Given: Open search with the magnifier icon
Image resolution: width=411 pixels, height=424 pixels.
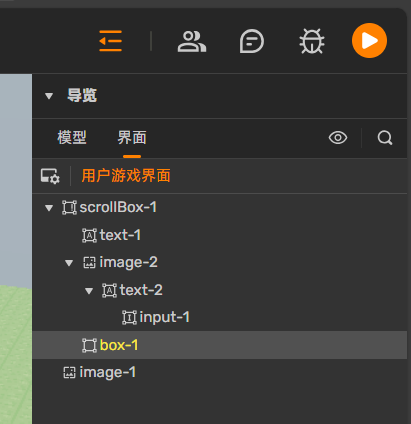Looking at the screenshot, I should pyautogui.click(x=385, y=137).
